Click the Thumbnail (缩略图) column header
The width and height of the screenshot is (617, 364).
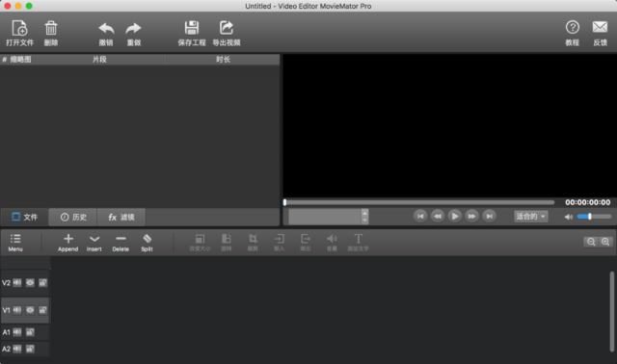click(x=20, y=60)
